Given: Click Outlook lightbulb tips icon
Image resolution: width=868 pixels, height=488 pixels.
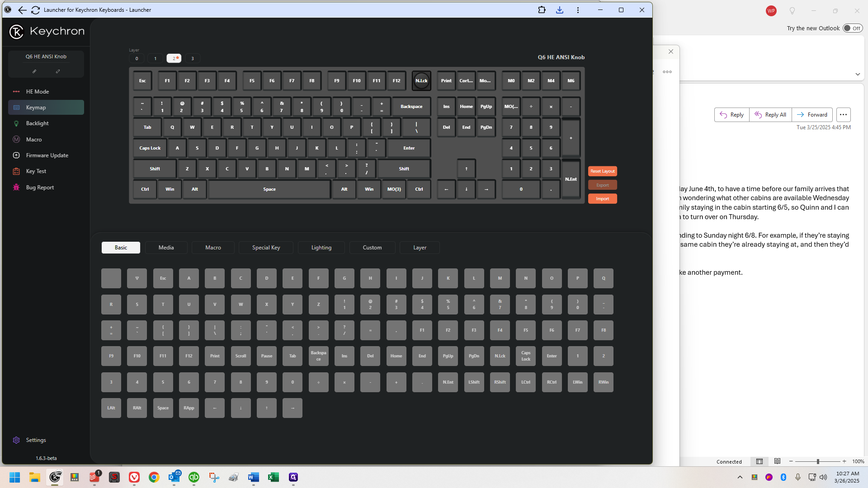Looking at the screenshot, I should (x=792, y=11).
